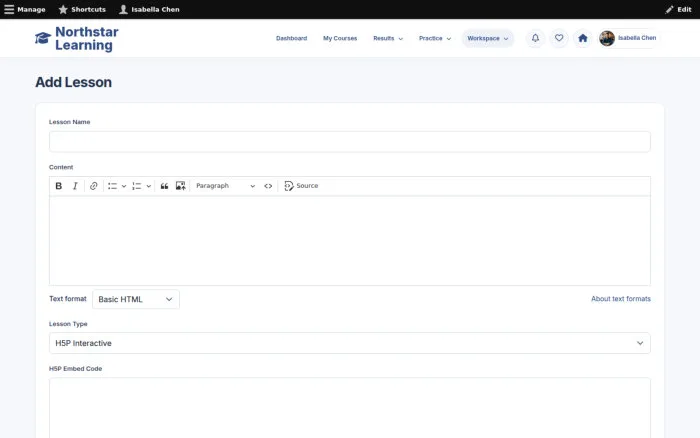
Task: Click the About text formats link
Action: [x=621, y=299]
